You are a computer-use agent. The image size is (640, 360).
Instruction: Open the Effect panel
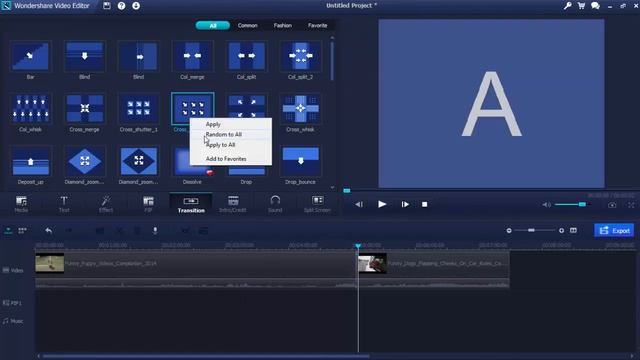[106, 204]
